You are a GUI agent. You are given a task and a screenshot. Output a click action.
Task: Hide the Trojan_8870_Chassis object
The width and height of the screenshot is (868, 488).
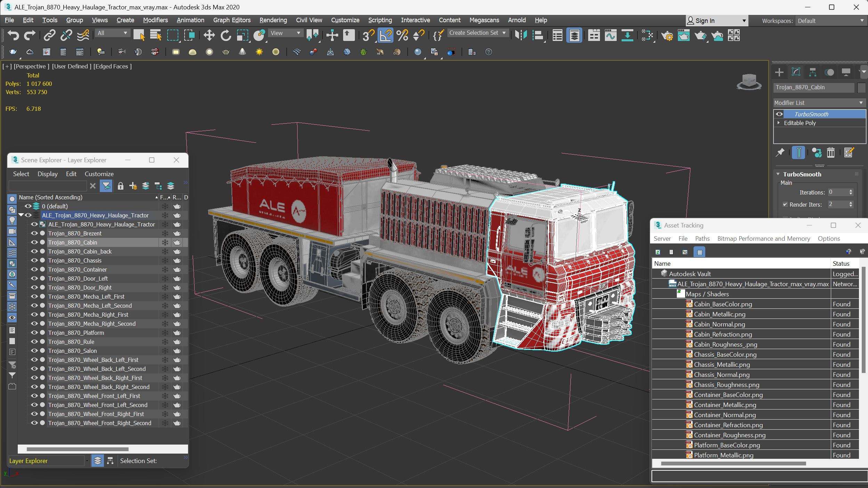tap(34, 260)
